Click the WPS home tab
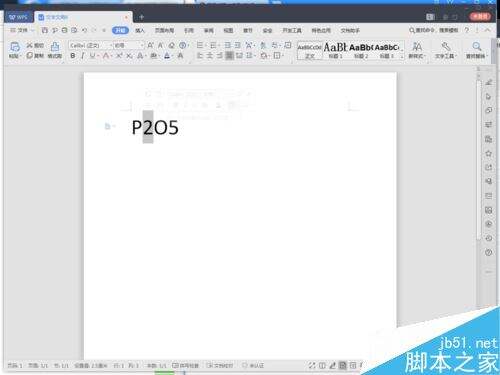This screenshot has width=500, height=375. [x=19, y=17]
